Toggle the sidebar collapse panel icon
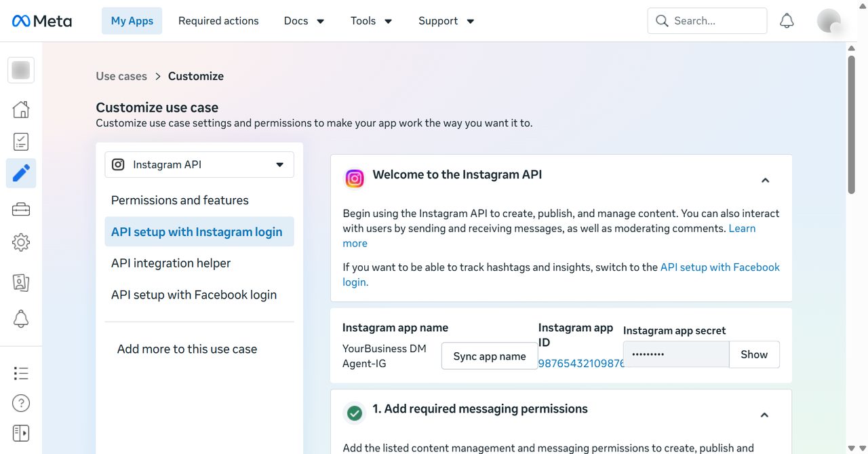 point(21,433)
